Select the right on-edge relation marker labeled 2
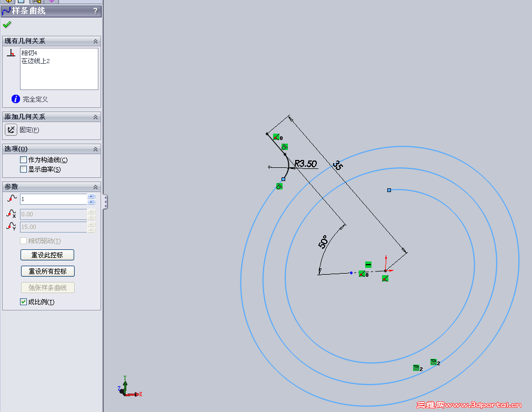This screenshot has width=532, height=412. coord(433,362)
